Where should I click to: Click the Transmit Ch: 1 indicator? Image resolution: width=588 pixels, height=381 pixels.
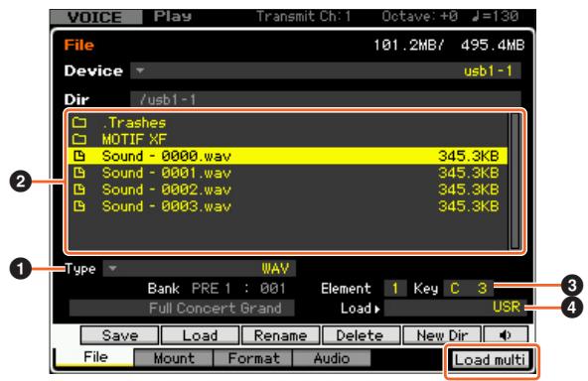tap(303, 16)
